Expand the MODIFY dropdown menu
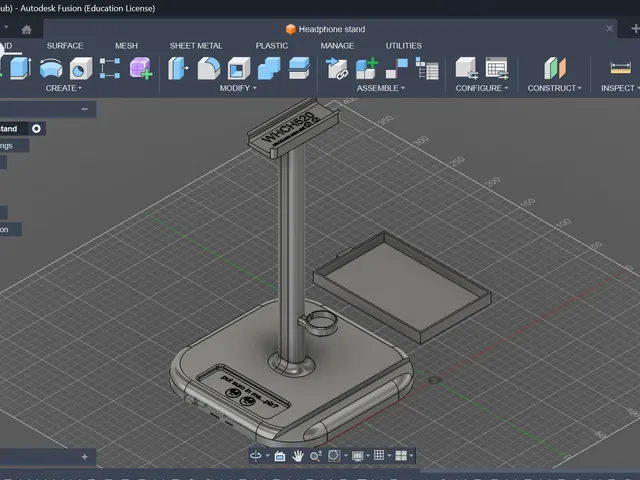This screenshot has height=480, width=640. (x=238, y=88)
